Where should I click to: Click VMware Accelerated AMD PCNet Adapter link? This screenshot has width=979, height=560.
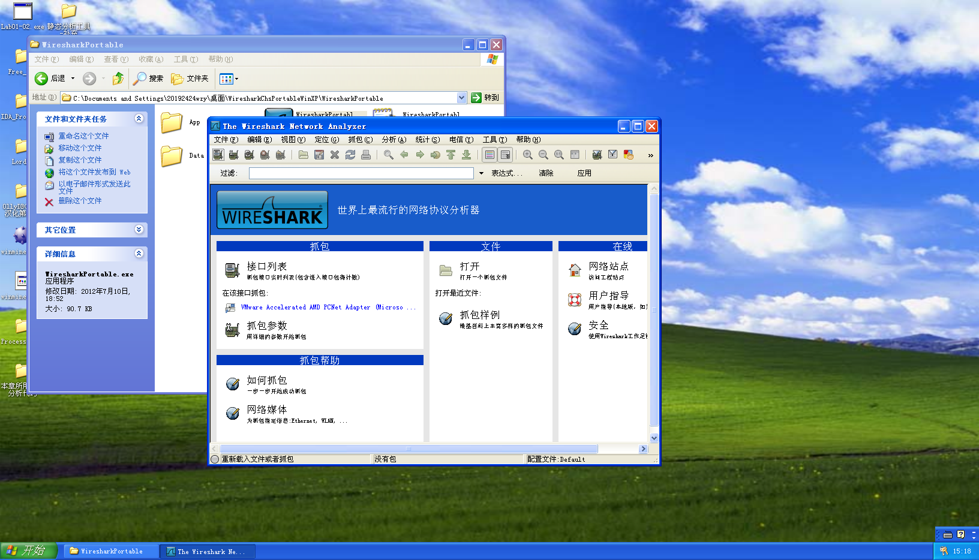point(328,308)
